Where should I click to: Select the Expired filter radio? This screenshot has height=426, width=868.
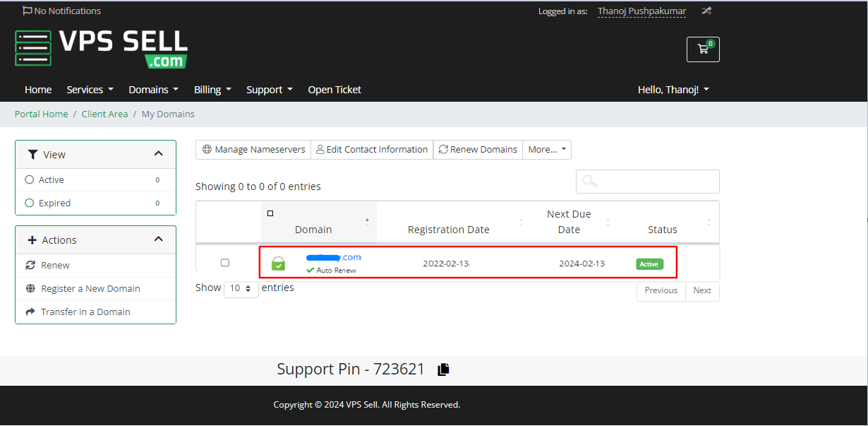(30, 203)
